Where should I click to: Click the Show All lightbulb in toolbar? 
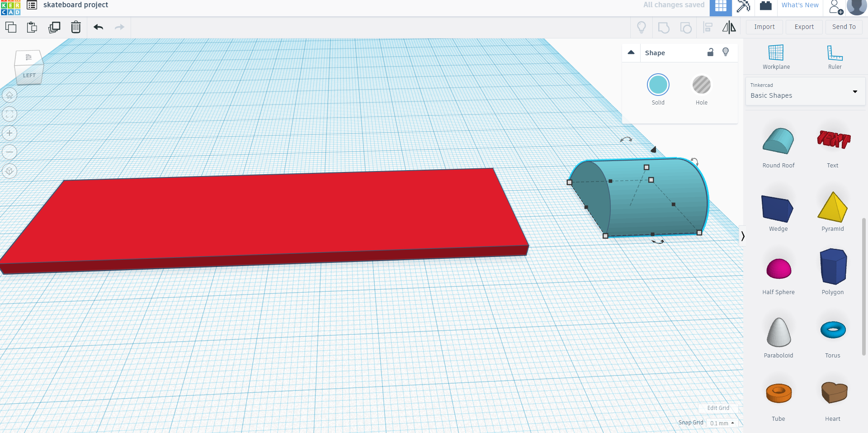coord(642,28)
